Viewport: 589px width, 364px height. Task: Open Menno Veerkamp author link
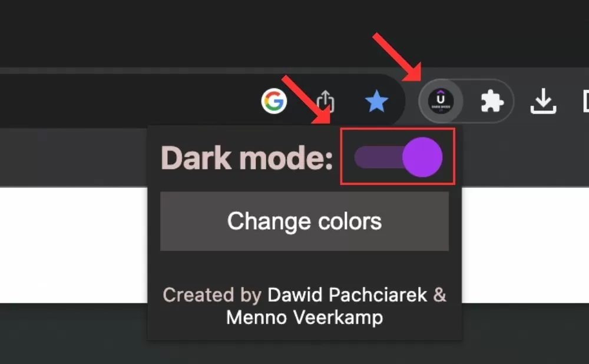click(x=305, y=317)
